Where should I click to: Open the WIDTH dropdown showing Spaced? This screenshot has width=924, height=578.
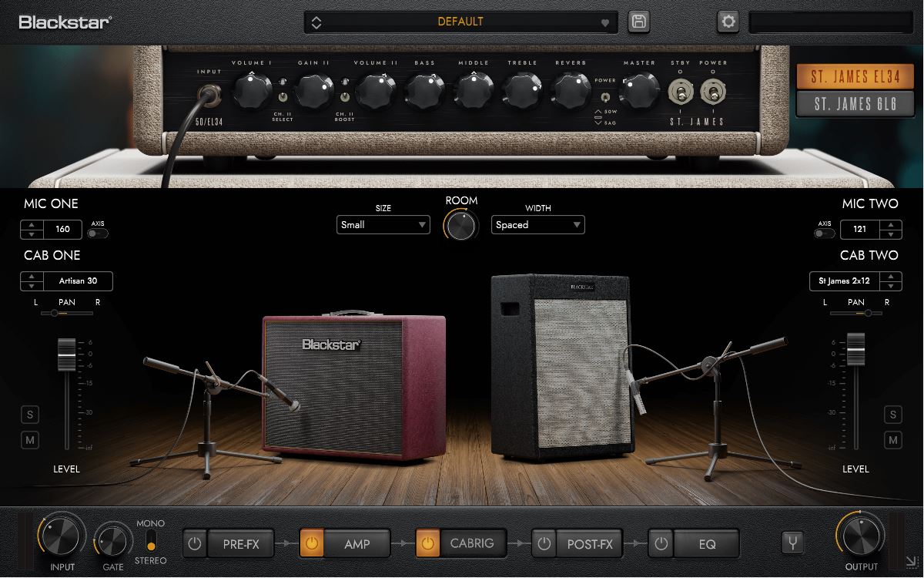click(537, 224)
